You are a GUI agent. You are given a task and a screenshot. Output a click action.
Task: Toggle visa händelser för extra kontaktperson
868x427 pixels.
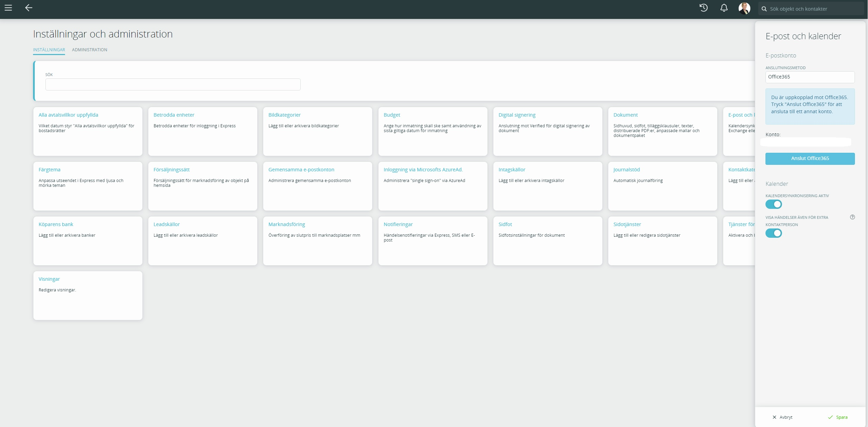773,233
